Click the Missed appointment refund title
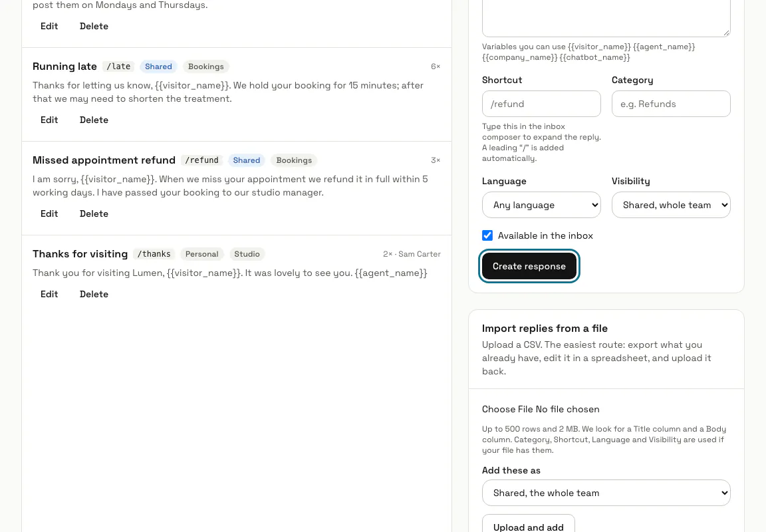Image resolution: width=766 pixels, height=532 pixels. click(104, 160)
